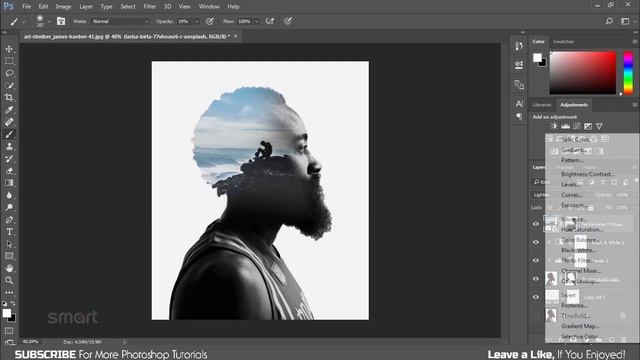Image resolution: width=640 pixels, height=360 pixels.
Task: Open the Adjustments panel flyout menu
Action: 635,105
